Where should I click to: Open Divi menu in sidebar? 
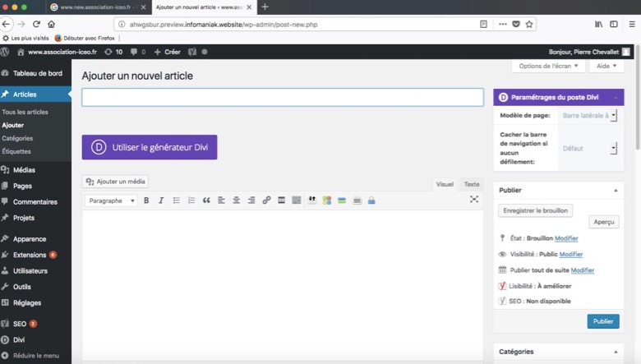tap(35, 340)
